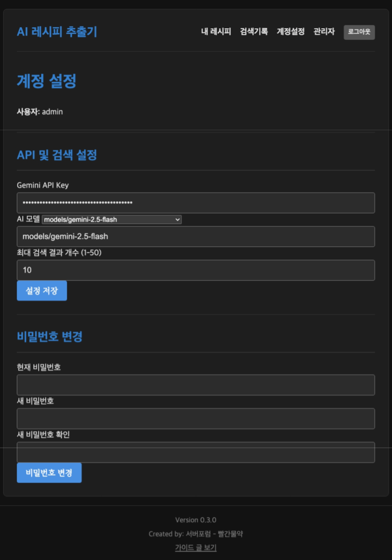Open the 내 레시피 menu

(216, 32)
